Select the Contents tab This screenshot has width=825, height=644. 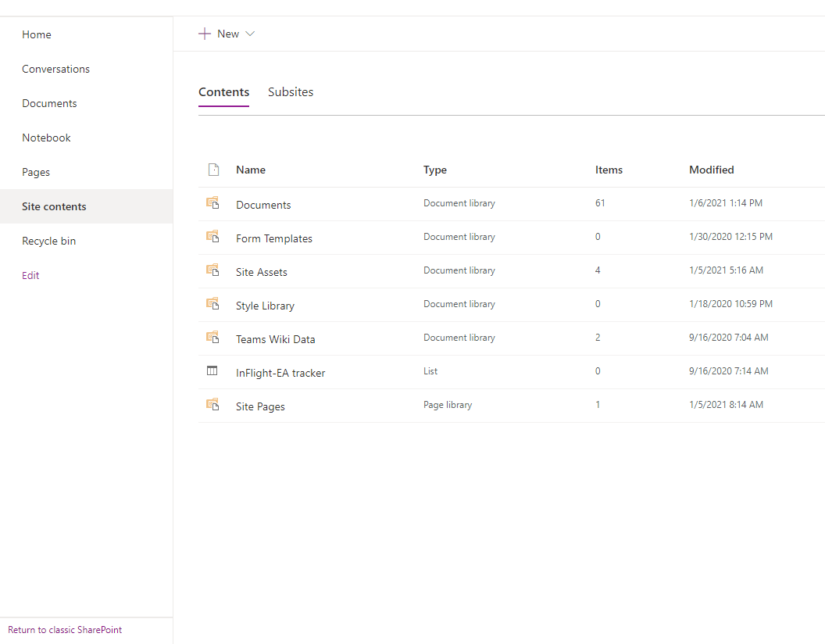pyautogui.click(x=223, y=92)
